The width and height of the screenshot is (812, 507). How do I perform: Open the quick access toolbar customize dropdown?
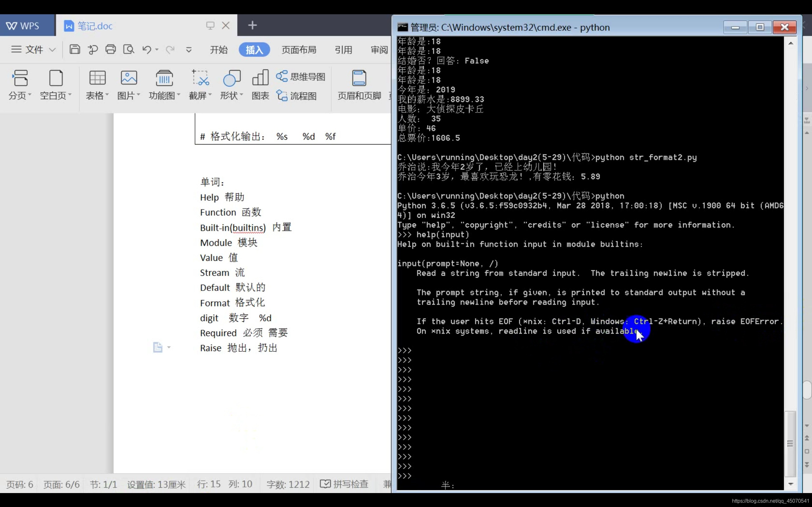(x=189, y=50)
